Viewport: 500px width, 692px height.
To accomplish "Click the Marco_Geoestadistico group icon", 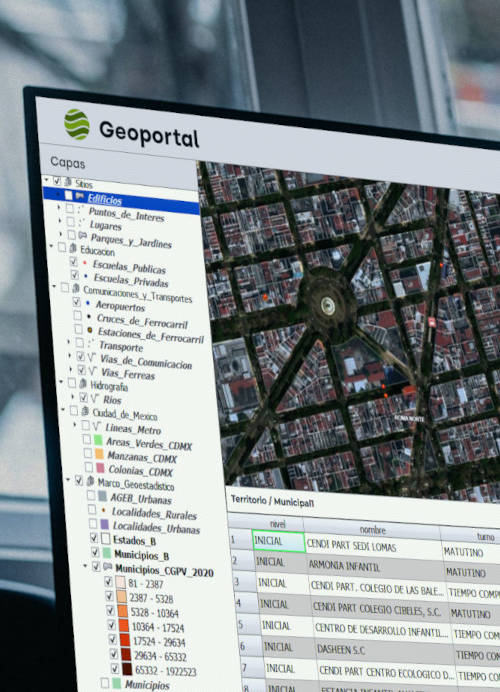I will pyautogui.click(x=90, y=481).
